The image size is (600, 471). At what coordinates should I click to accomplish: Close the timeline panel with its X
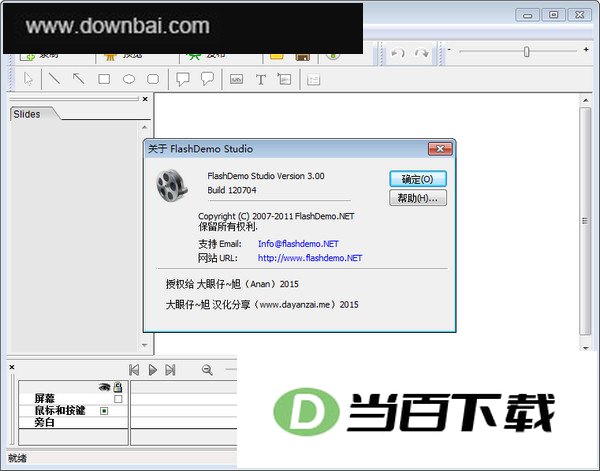coord(12,367)
